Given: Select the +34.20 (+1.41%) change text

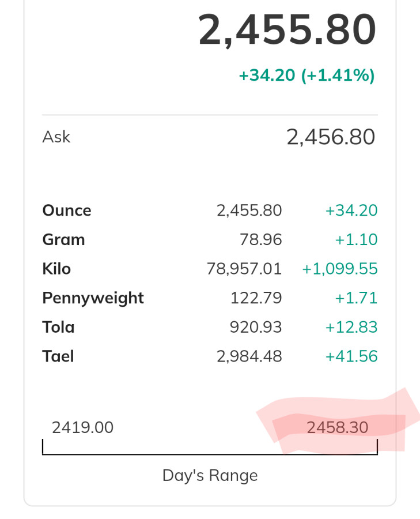Looking at the screenshot, I should click(x=307, y=75).
